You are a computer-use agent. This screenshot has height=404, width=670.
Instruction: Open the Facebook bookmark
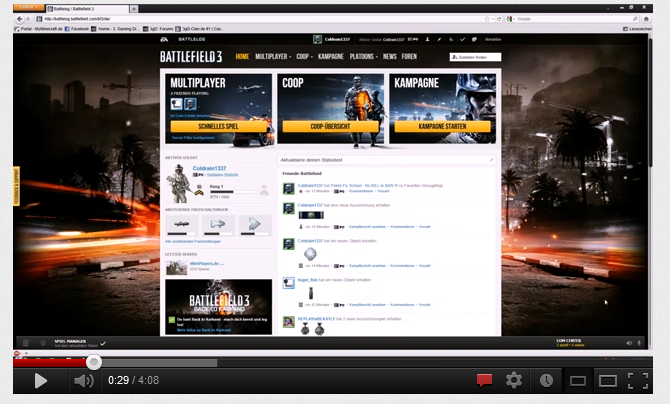pos(77,29)
